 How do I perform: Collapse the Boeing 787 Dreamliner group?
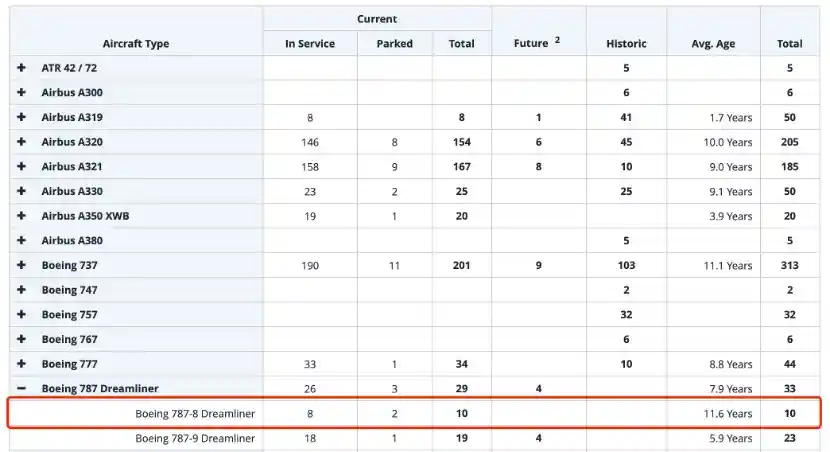tap(21, 388)
